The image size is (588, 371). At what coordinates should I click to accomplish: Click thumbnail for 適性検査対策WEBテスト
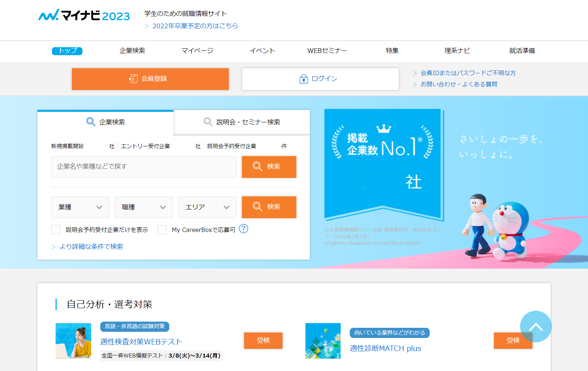(73, 341)
